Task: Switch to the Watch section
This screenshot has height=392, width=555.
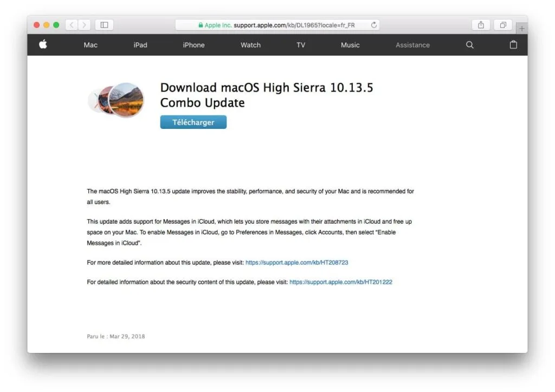Action: tap(250, 45)
